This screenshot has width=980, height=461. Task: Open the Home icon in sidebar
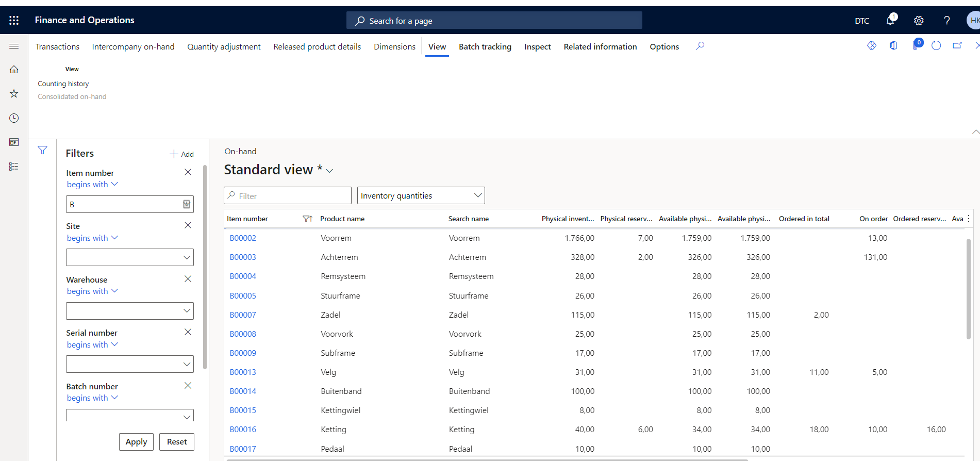[14, 69]
